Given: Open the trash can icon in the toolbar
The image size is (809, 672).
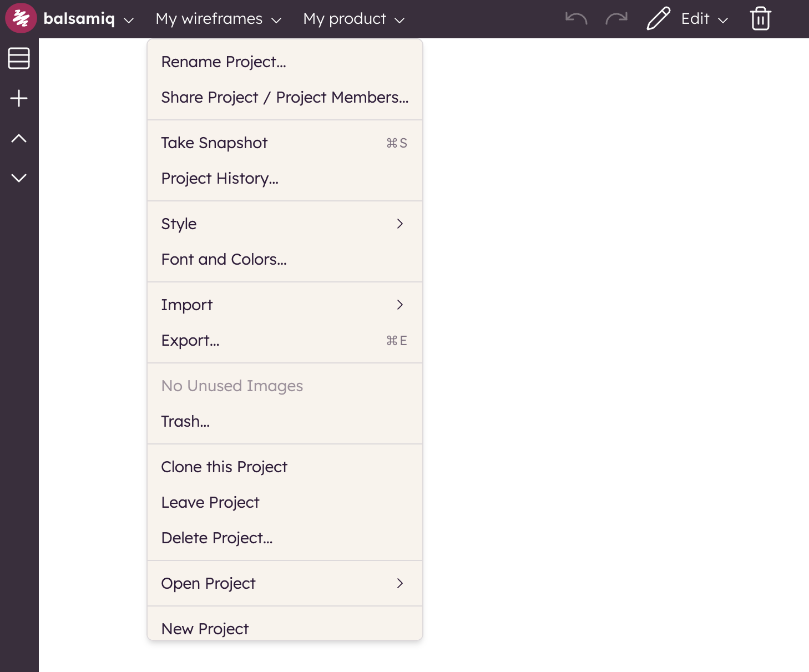Looking at the screenshot, I should [760, 18].
